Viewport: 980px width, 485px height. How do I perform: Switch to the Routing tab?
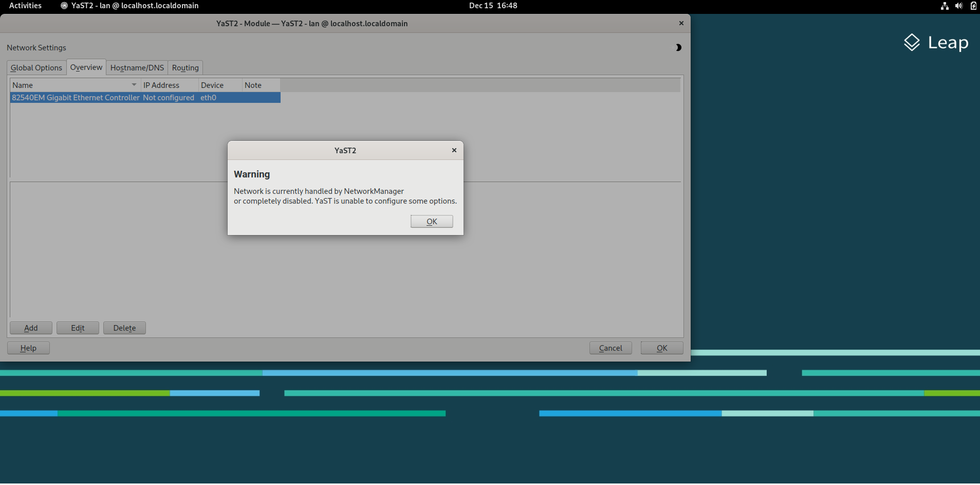pos(185,67)
